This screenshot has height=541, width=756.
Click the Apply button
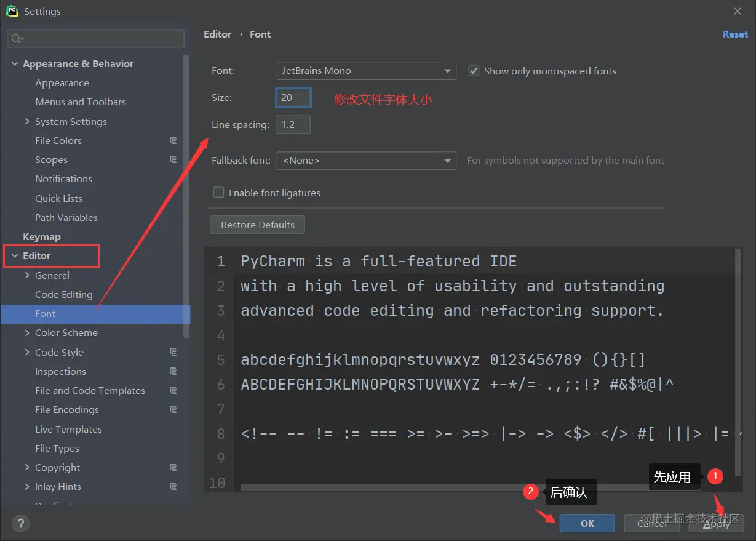click(x=716, y=523)
